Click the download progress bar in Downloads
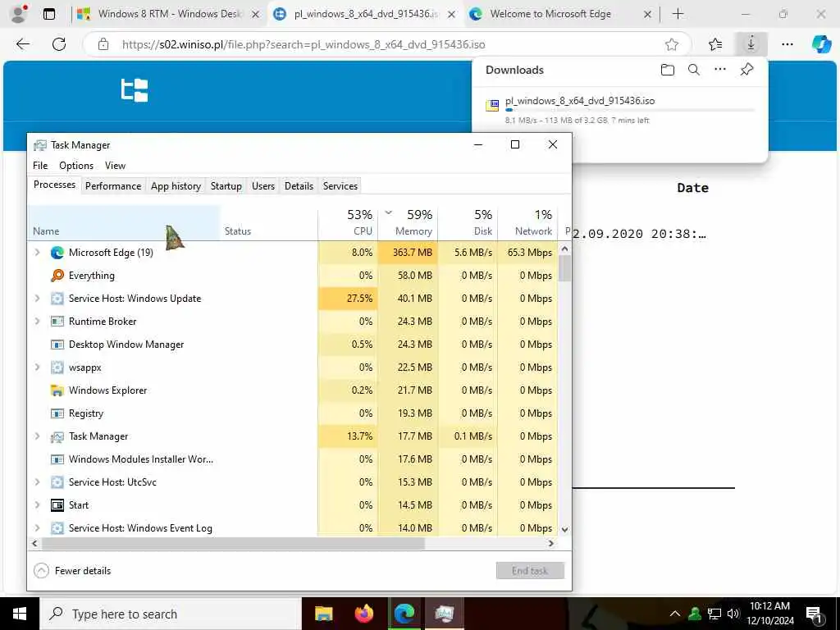 click(x=630, y=111)
